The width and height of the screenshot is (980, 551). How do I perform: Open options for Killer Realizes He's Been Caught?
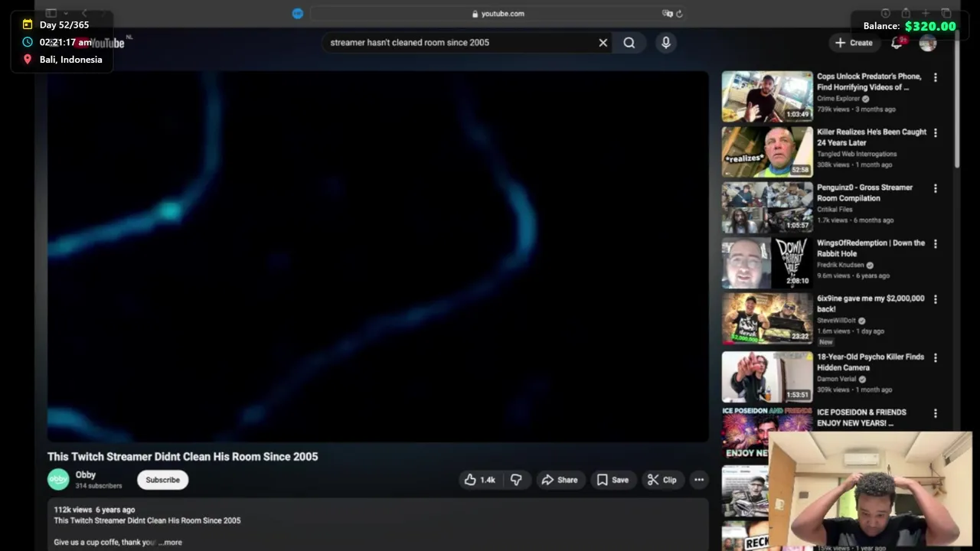pyautogui.click(x=935, y=132)
